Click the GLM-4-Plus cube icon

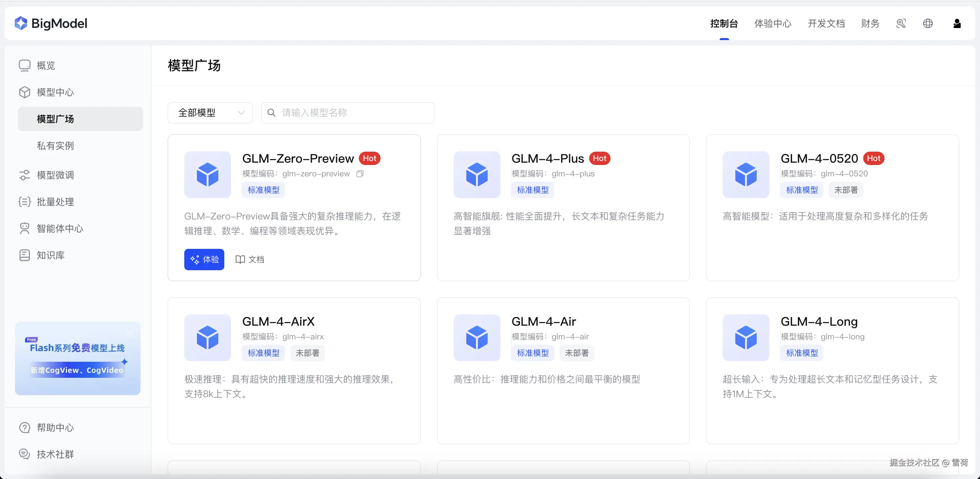[x=477, y=175]
